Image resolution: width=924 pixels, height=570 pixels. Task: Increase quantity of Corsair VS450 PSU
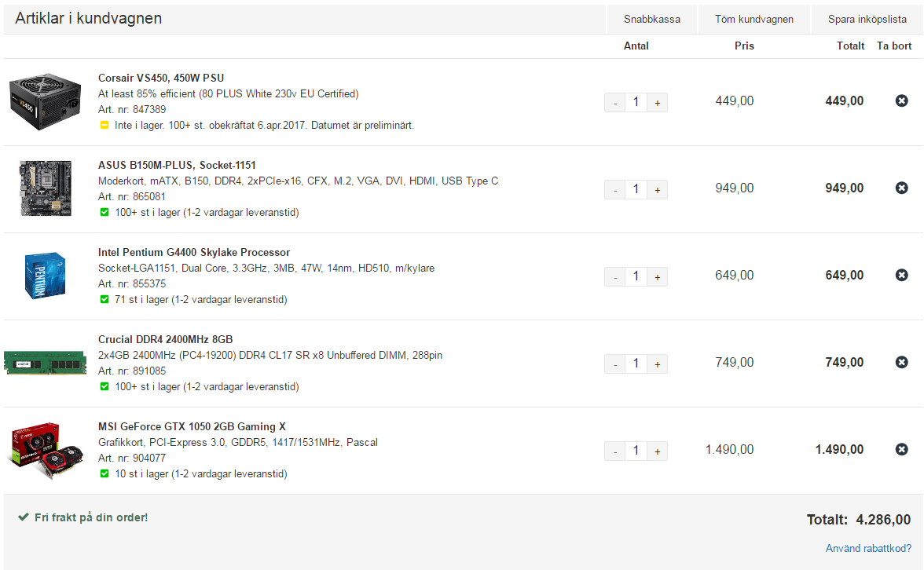tap(657, 102)
